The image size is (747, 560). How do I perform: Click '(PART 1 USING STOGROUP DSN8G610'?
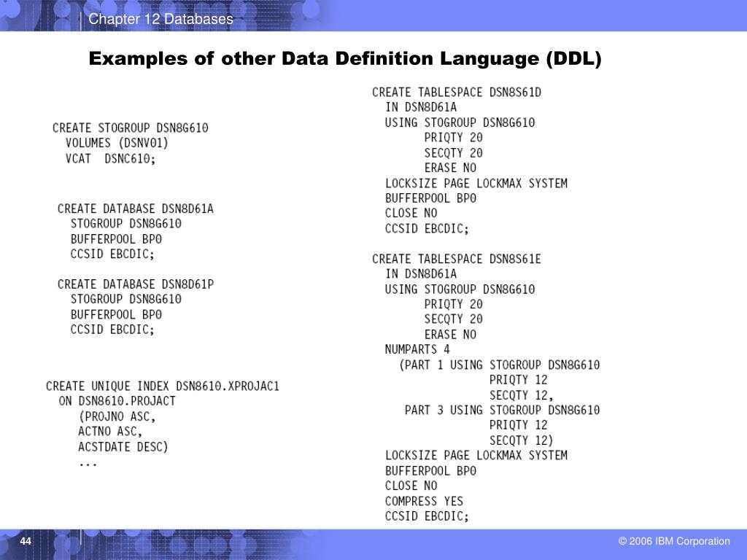click(x=499, y=365)
